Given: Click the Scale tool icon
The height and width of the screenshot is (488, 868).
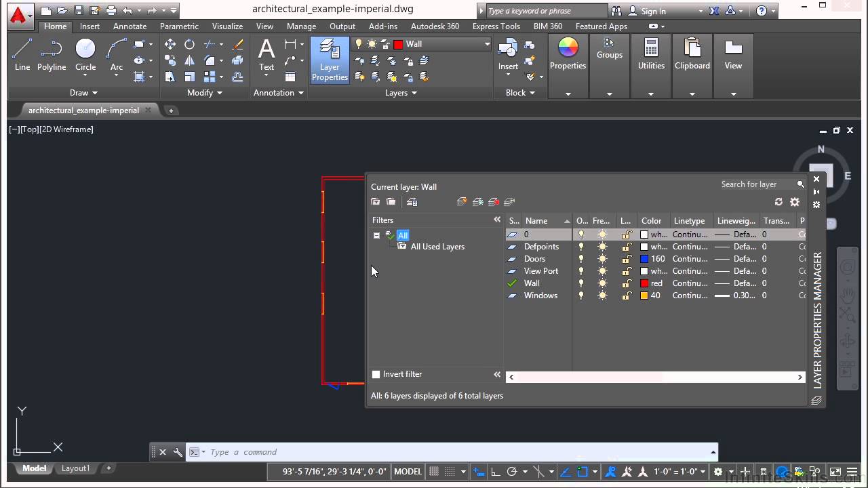Looking at the screenshot, I should coord(190,77).
